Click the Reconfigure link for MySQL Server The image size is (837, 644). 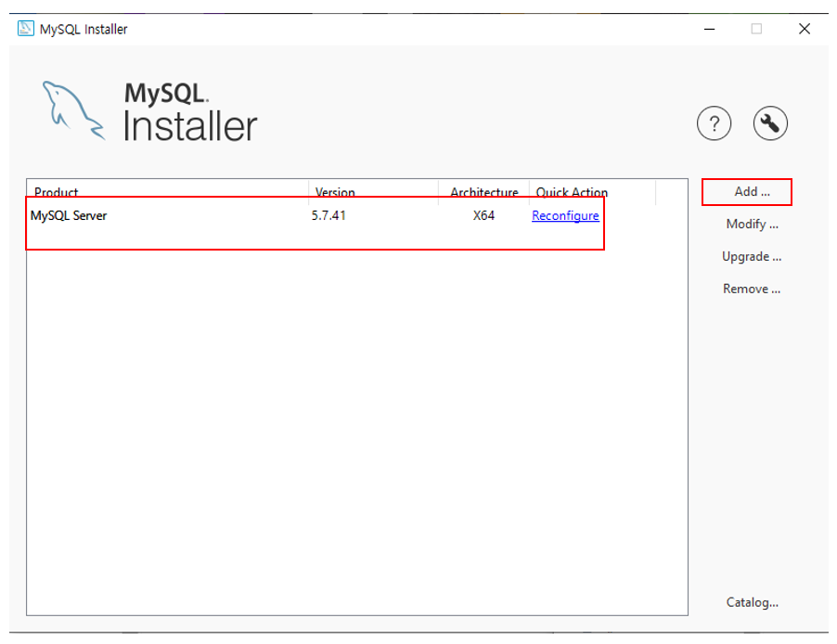tap(565, 215)
